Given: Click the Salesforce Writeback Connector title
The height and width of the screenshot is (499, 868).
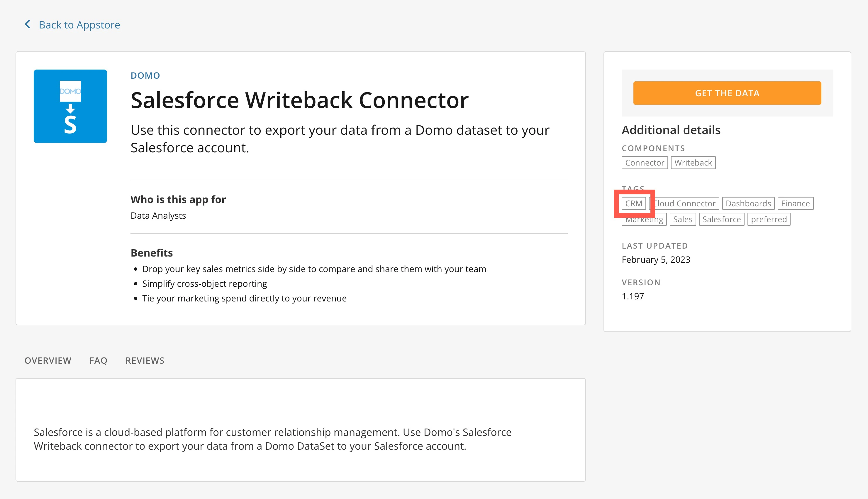Looking at the screenshot, I should 299,100.
